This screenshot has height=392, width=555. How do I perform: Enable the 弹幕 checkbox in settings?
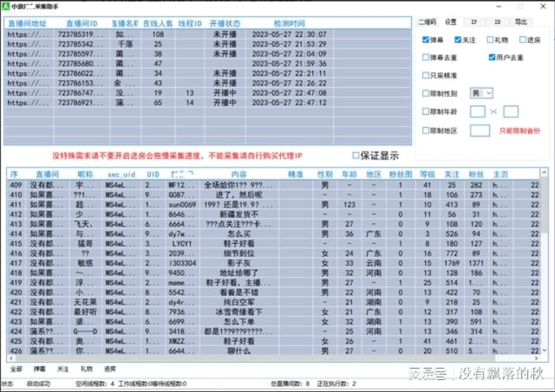click(x=426, y=40)
